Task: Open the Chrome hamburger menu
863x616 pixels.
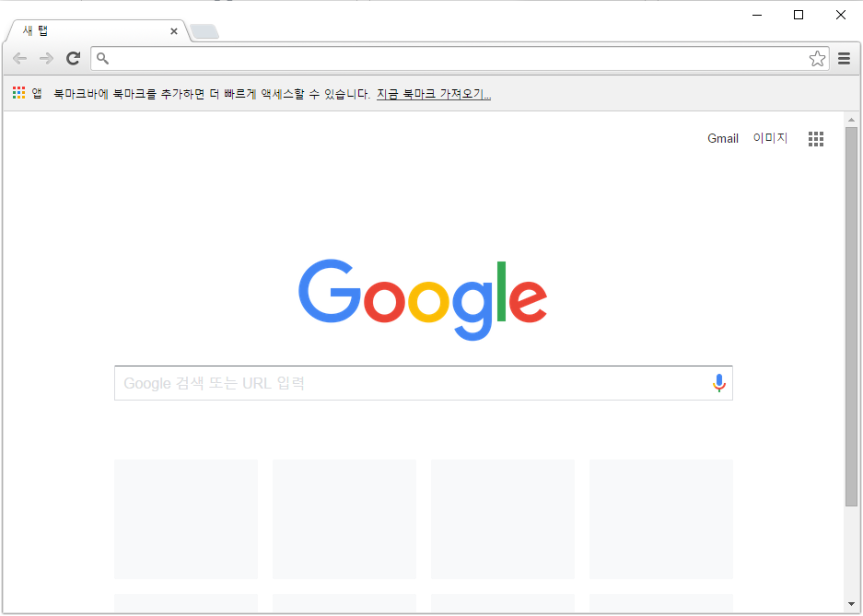Action: pos(845,59)
